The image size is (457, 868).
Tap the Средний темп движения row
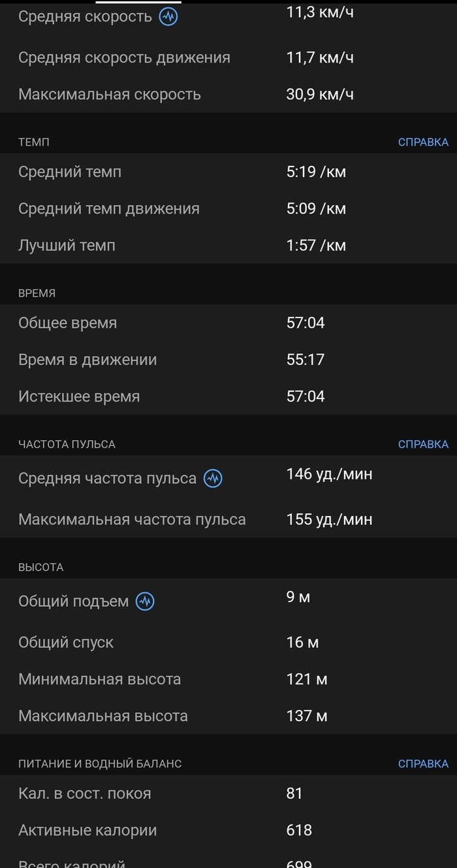pyautogui.click(x=228, y=209)
